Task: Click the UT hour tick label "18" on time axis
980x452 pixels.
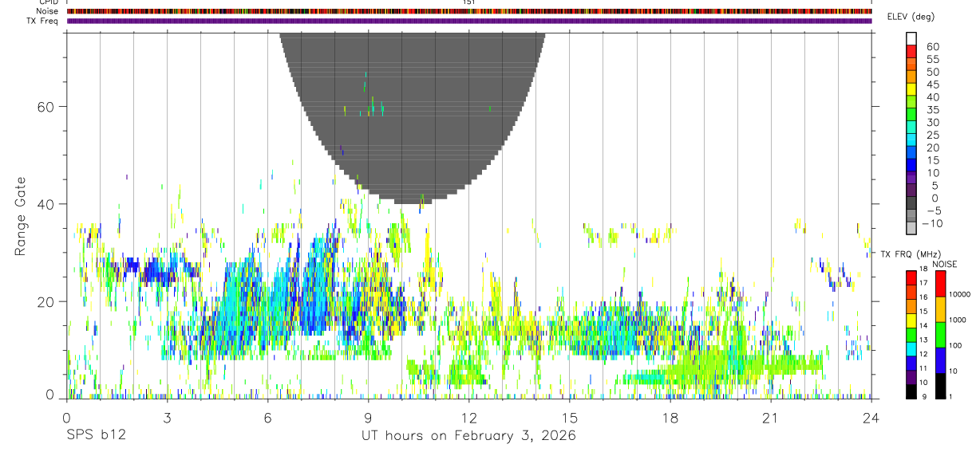Action: [x=670, y=418]
